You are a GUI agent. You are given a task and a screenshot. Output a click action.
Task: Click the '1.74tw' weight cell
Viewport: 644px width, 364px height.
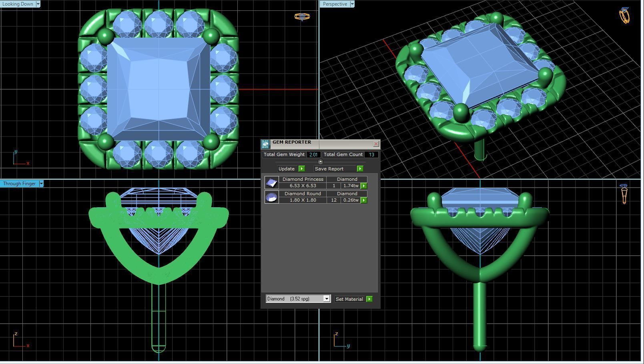351,186
